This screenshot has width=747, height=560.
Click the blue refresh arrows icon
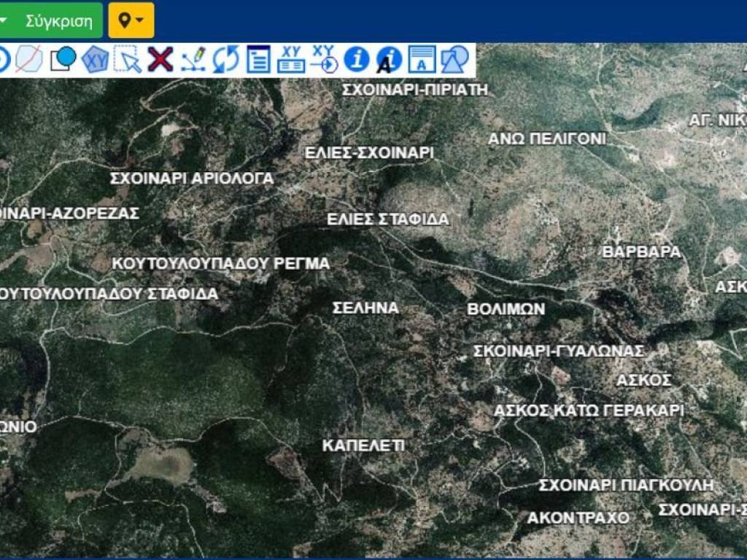pyautogui.click(x=225, y=59)
